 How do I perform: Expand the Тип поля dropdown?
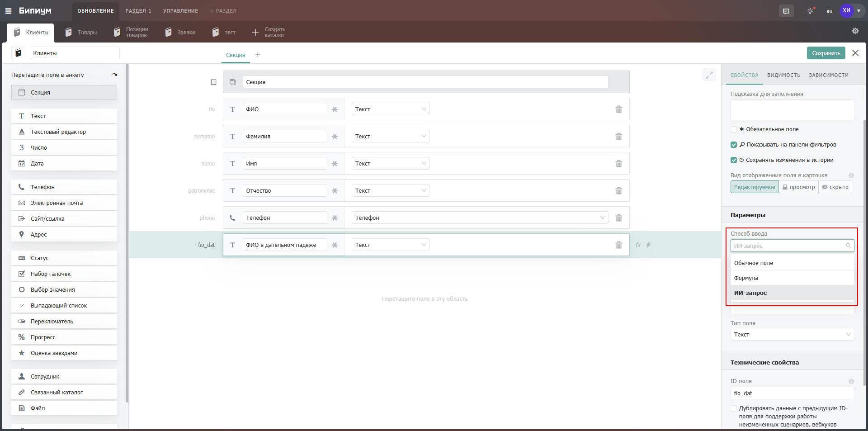(792, 334)
